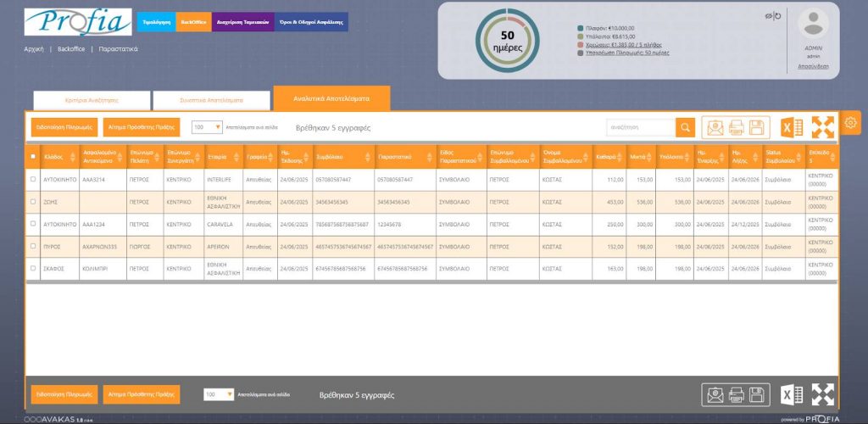Click the refresh icon in the dashboard panel
Screen dimensions: 868x424
pos(776,15)
